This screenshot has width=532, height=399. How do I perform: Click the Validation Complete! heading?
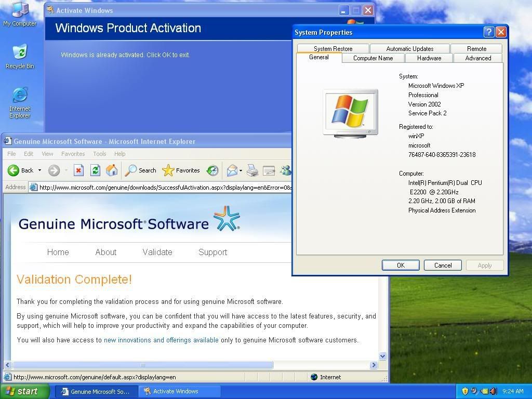(74, 279)
